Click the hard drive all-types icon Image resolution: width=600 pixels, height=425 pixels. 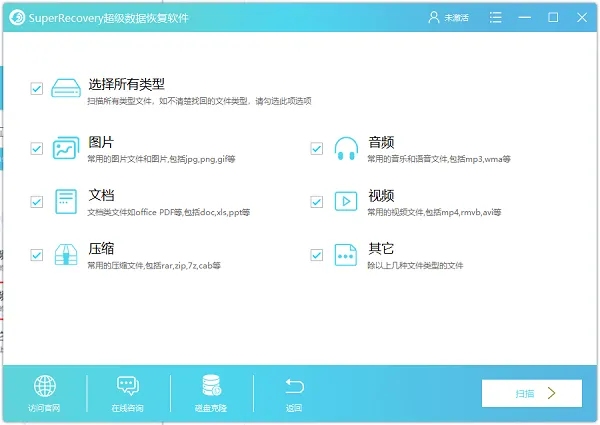tap(66, 88)
